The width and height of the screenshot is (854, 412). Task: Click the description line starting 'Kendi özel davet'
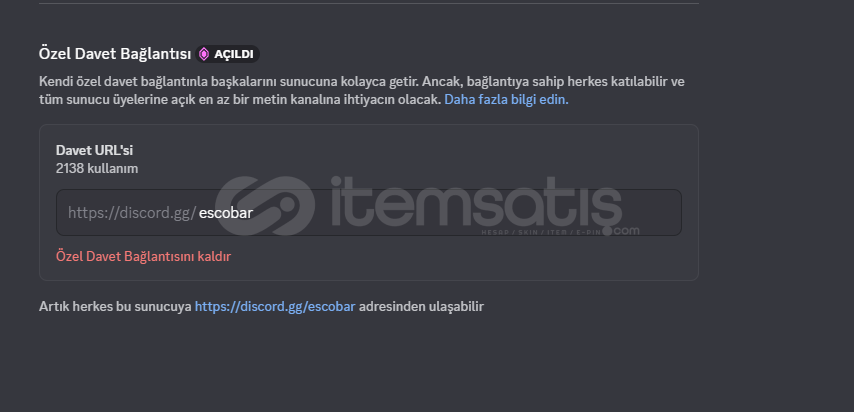point(362,82)
